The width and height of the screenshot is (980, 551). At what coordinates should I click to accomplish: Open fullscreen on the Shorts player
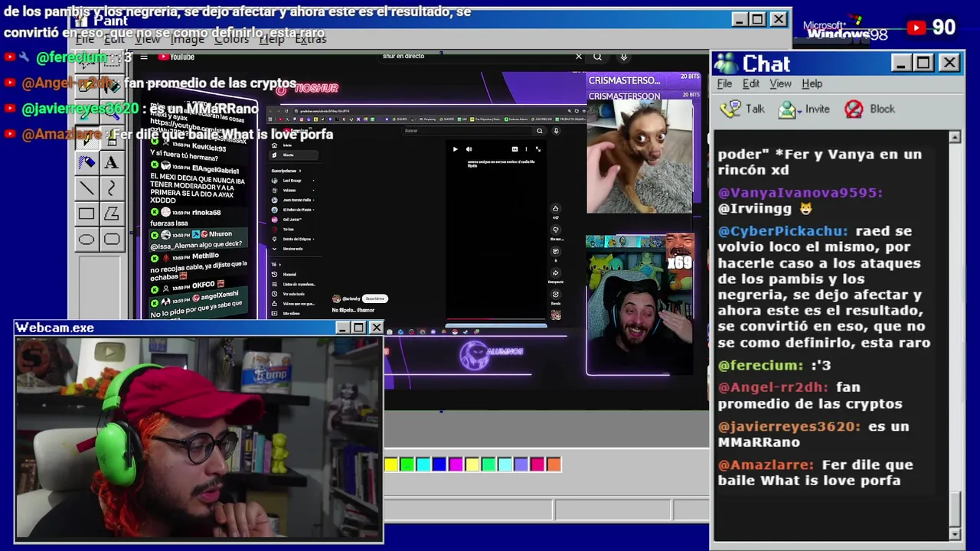tap(538, 149)
